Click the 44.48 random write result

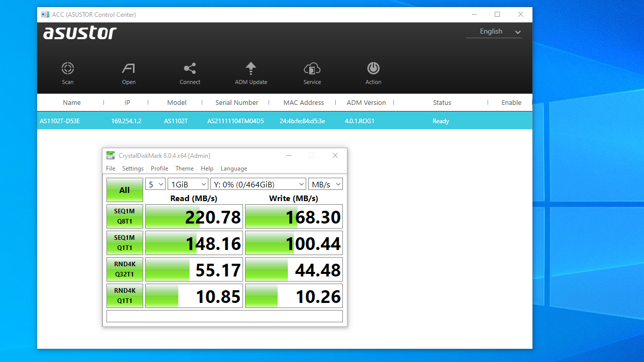point(294,269)
